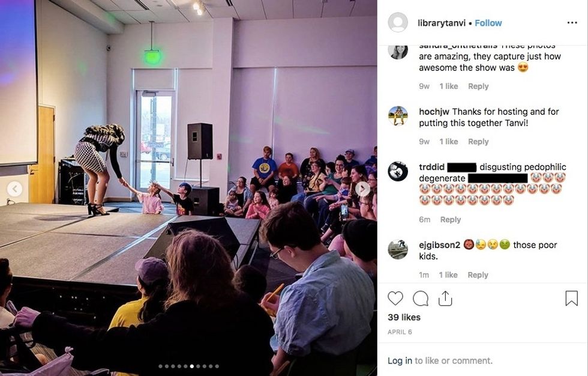The width and height of the screenshot is (588, 376).
Task: Reply to hochjw's comment
Action: click(x=478, y=142)
